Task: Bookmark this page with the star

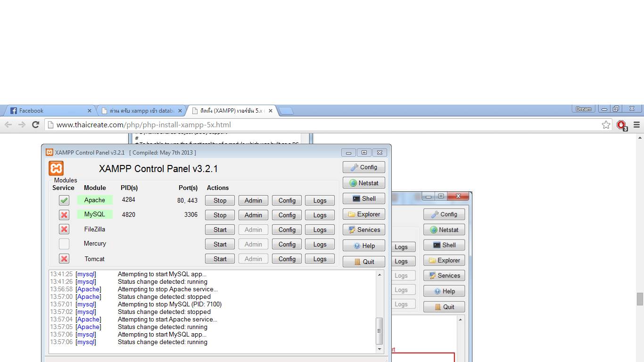Action: pos(606,125)
